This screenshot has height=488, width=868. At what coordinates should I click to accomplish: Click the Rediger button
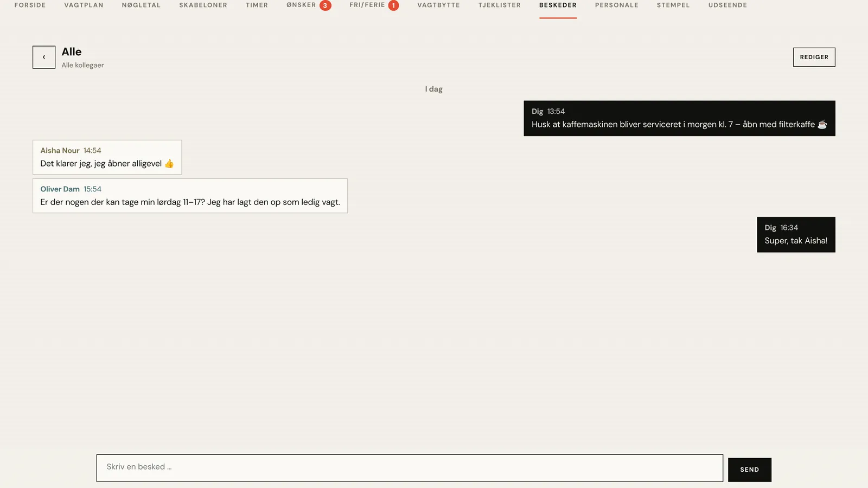(814, 57)
